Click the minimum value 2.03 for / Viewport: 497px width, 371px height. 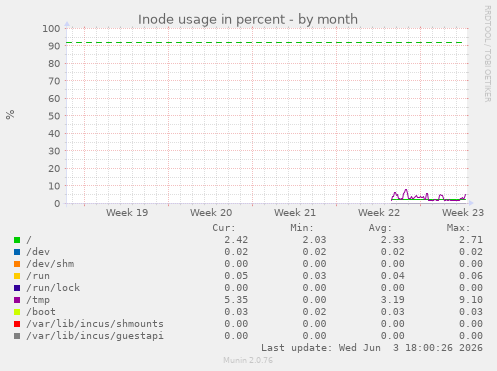[314, 240]
